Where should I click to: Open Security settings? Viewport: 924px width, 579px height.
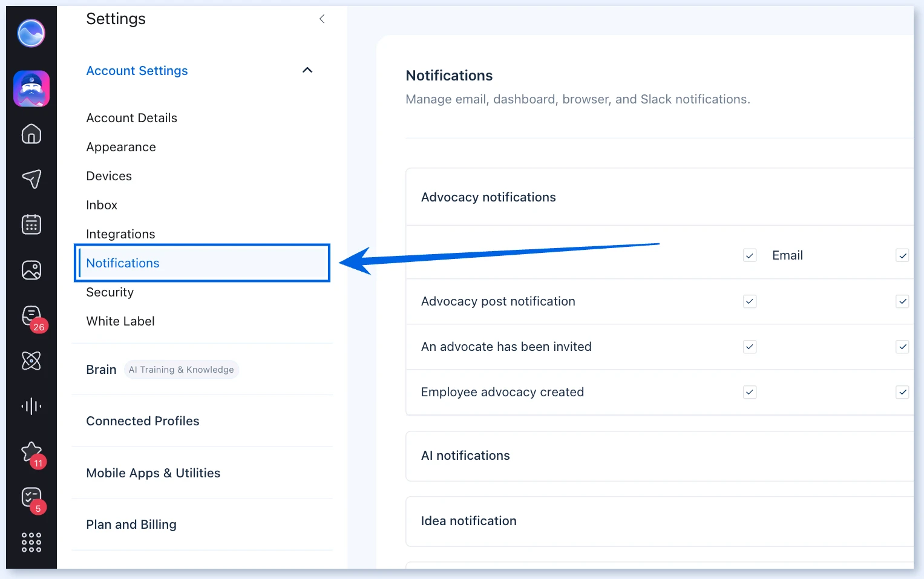pos(110,292)
